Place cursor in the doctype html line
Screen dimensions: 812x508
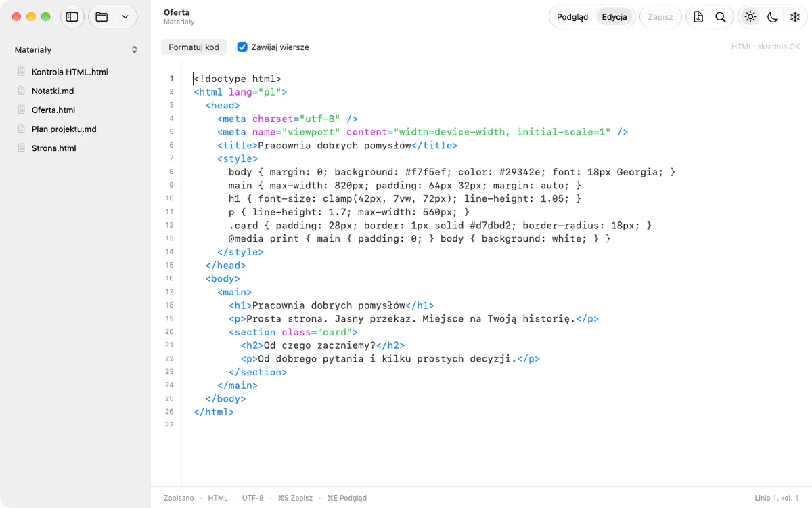(238, 79)
